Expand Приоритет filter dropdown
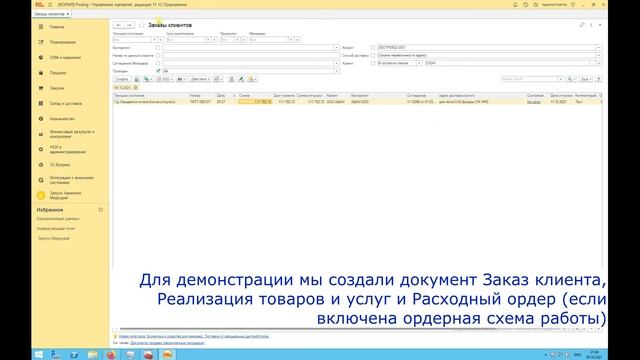640x360 pixels. click(237, 40)
